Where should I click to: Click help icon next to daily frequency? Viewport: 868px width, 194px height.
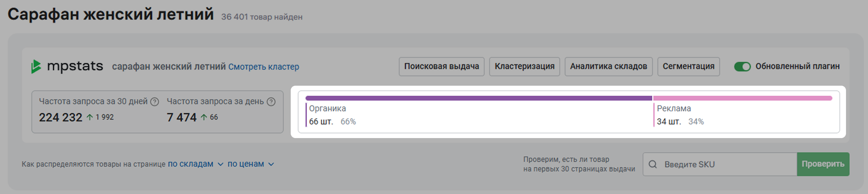[271, 101]
